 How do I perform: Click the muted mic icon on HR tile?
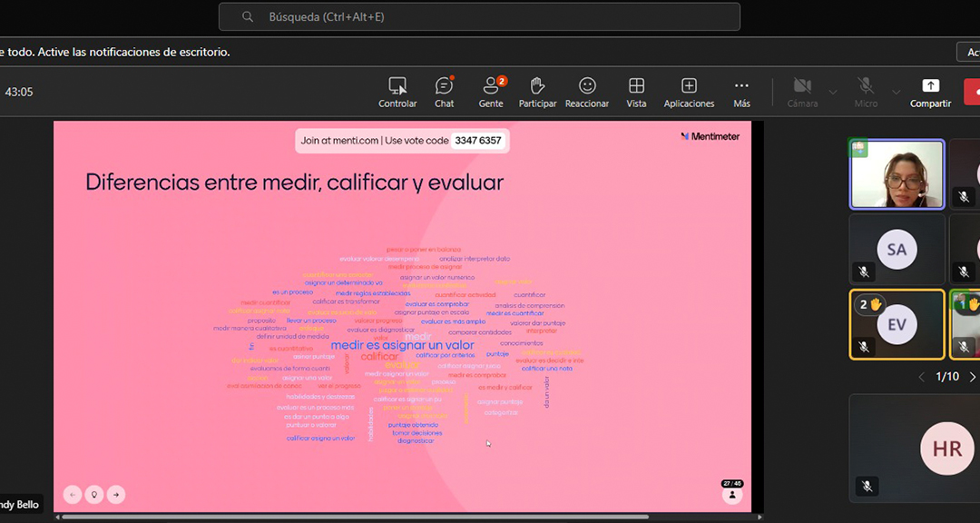click(867, 486)
